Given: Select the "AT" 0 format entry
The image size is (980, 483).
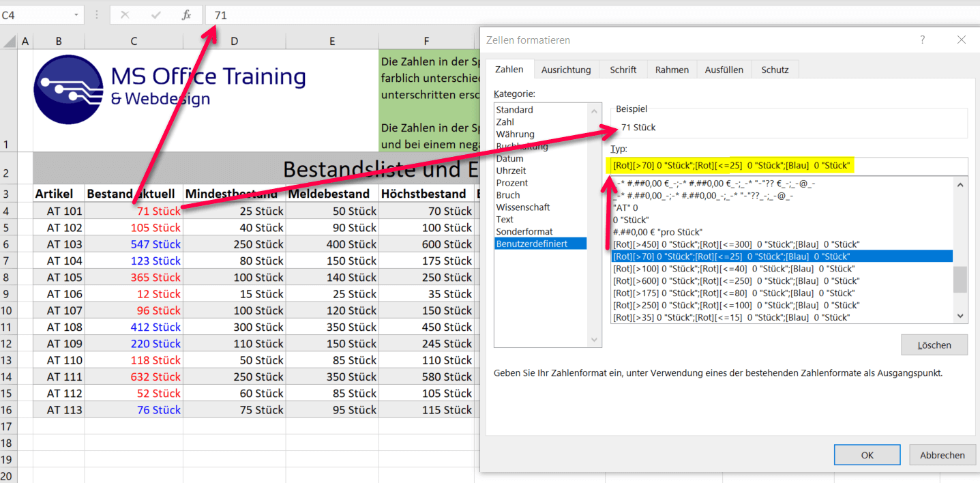Looking at the screenshot, I should coord(782,207).
